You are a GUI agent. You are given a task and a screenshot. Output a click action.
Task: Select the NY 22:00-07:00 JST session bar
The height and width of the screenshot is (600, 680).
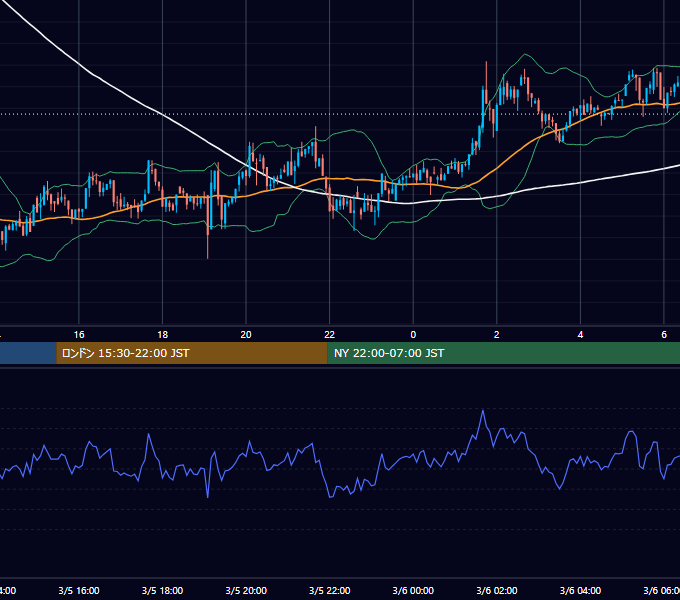pos(503,353)
